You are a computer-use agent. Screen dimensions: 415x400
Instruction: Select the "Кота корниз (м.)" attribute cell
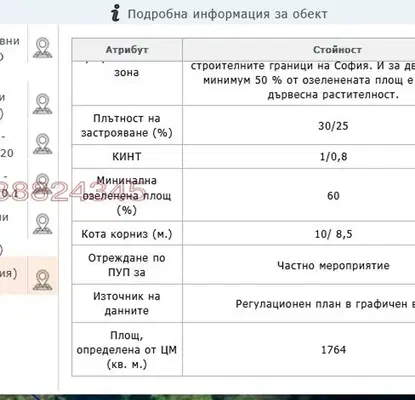pos(127,233)
